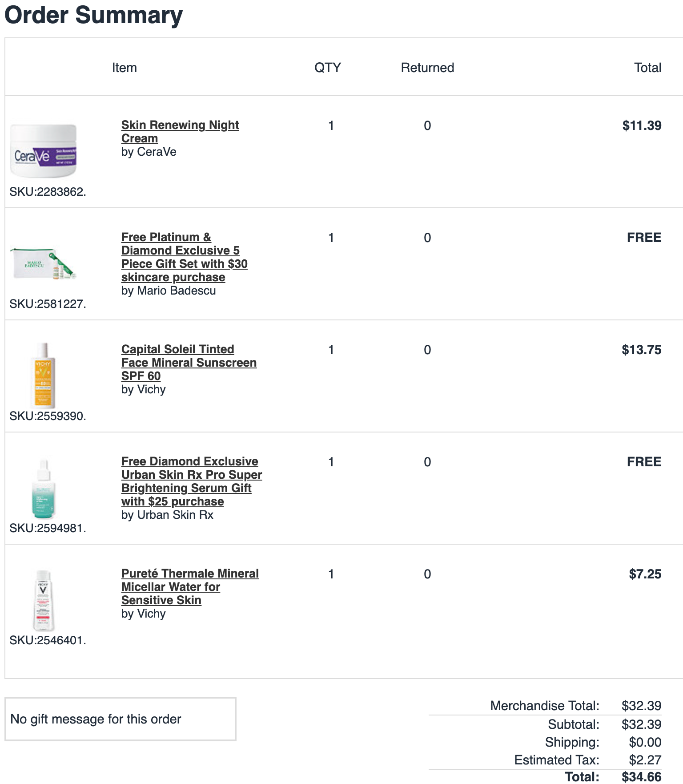Click the Urban Skin Rx serum thumbnail
The height and width of the screenshot is (784, 683).
pos(43,489)
